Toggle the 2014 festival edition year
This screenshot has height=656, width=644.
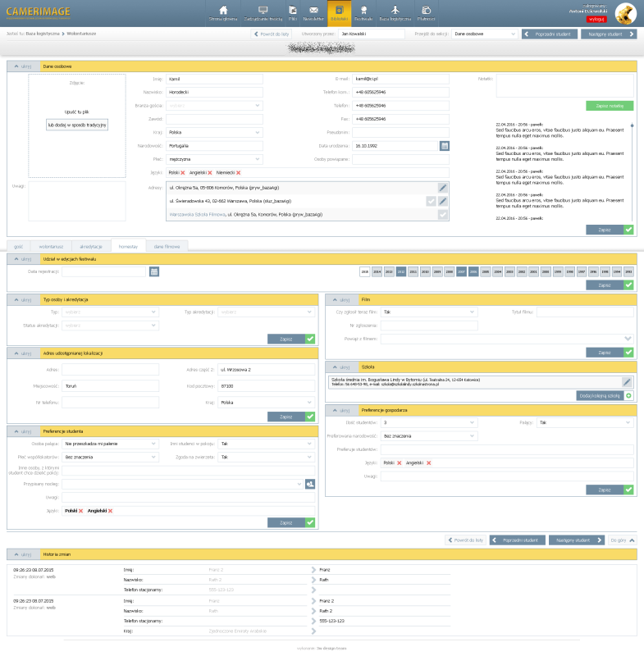(x=377, y=271)
